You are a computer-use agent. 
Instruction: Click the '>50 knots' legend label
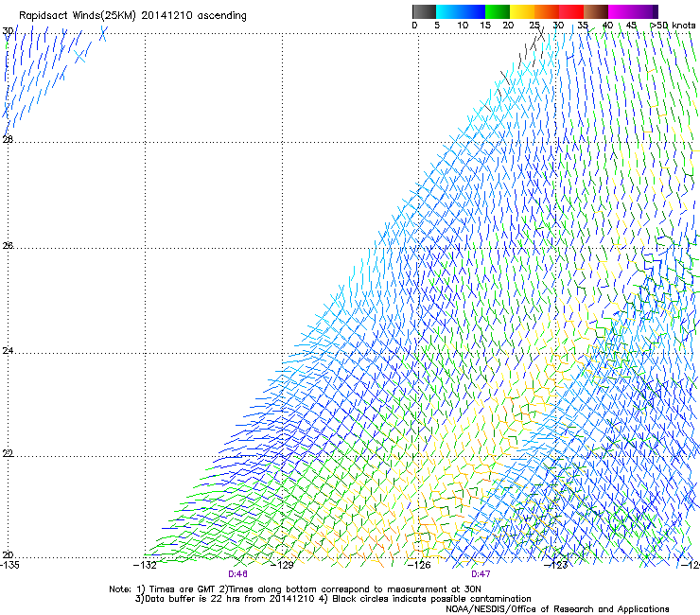(x=673, y=25)
